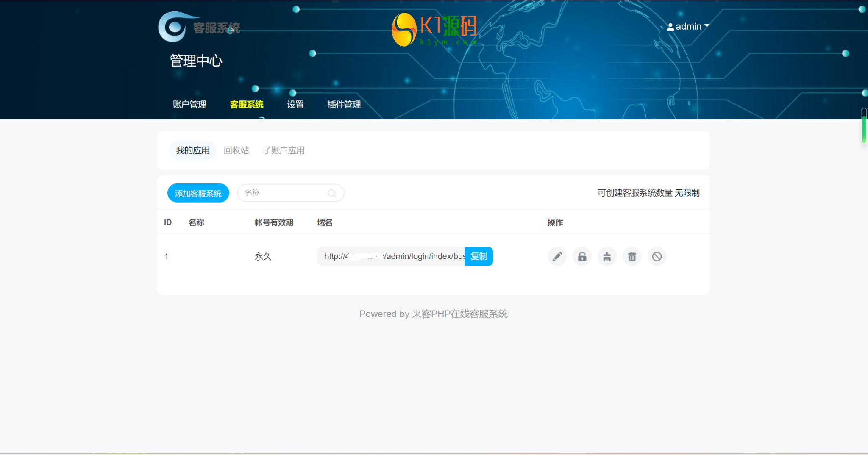868x455 pixels.
Task: Click the magnifier icon in the search box
Action: [x=332, y=193]
